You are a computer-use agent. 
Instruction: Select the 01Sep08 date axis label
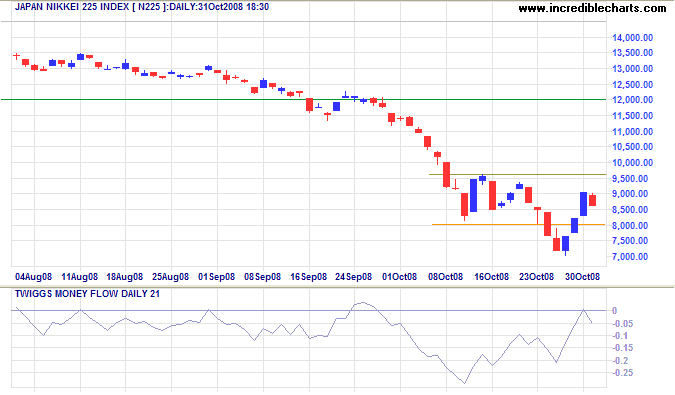point(217,277)
